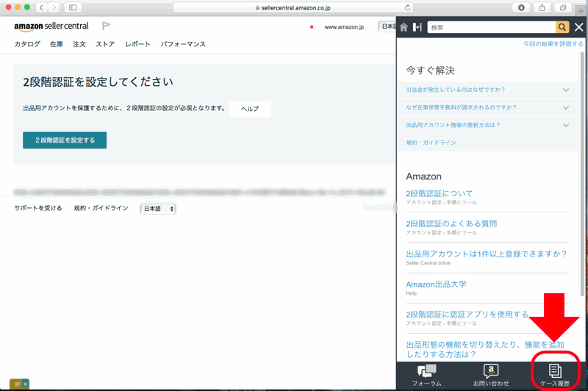Collapse the help panel with the arrow icon
Screen dimensions: 588x391
[417, 27]
